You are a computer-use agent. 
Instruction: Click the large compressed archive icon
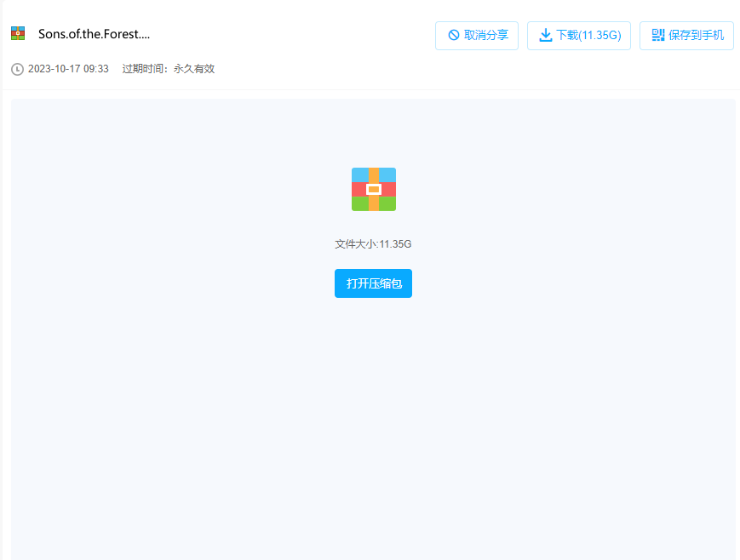click(x=374, y=189)
